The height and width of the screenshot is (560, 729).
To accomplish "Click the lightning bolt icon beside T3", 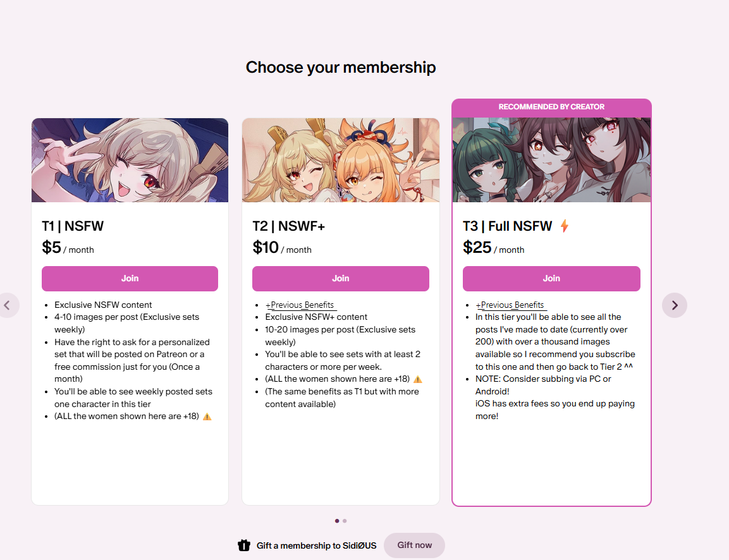I will coord(565,226).
